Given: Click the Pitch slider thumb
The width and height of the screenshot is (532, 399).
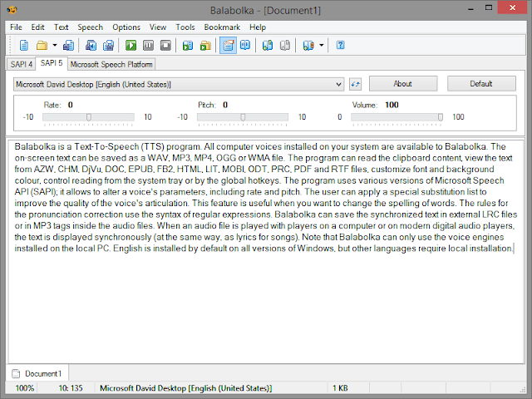Looking at the screenshot, I should tap(243, 117).
